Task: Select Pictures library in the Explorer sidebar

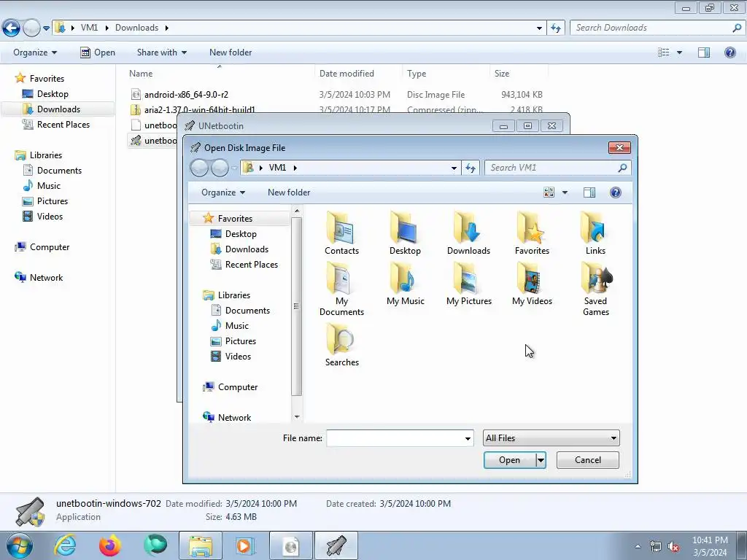Action: pos(52,201)
